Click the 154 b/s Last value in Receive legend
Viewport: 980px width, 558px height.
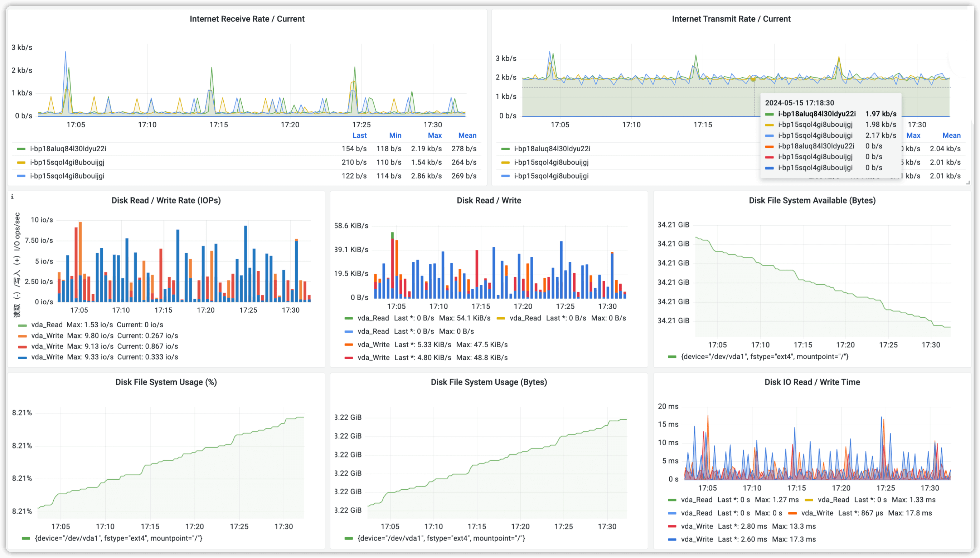click(354, 149)
